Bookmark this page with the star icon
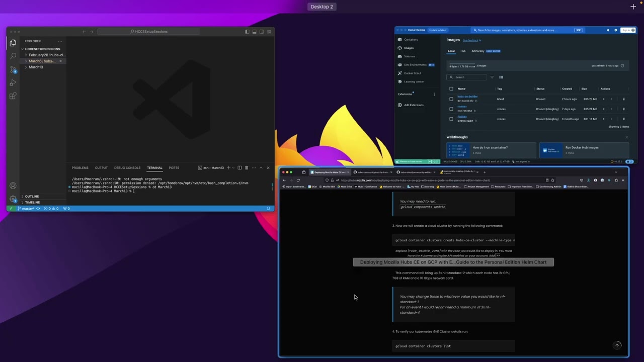Viewport: 644px width, 362px height. pos(552,180)
